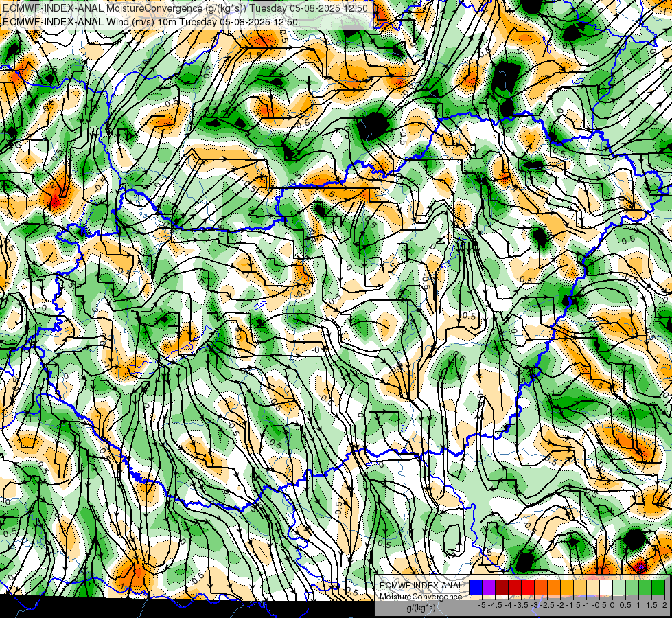Viewport: 672px width, 618px height.
Task: Select the legend swatch between -4 and -3.5
Action: coord(515,588)
